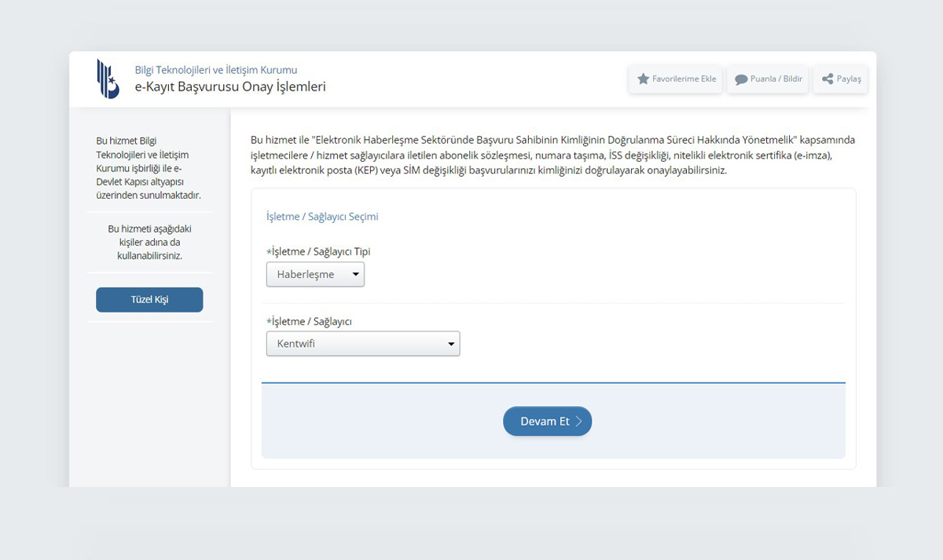Click the chevron arrow on Devam Et
The width and height of the screenshot is (943, 560).
click(x=579, y=422)
